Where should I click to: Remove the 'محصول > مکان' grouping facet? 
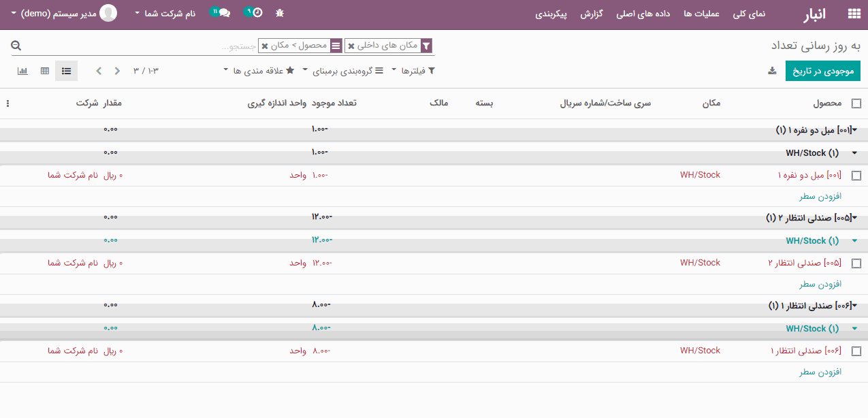(x=265, y=46)
